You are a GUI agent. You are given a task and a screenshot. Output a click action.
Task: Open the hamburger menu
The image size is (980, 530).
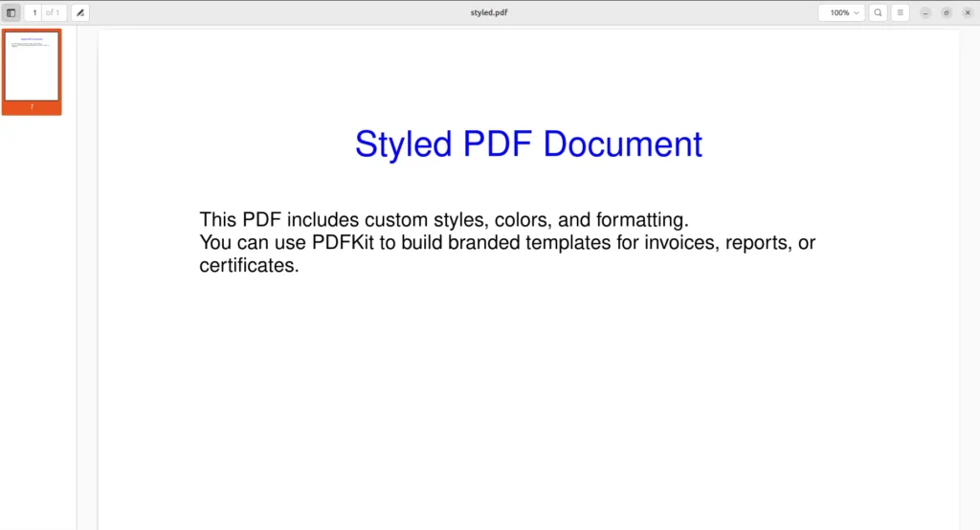tap(900, 12)
